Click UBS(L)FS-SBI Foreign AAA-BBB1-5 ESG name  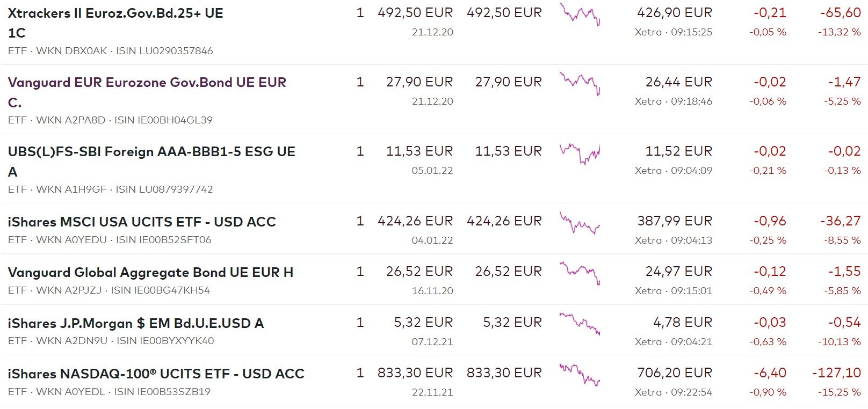(x=151, y=152)
